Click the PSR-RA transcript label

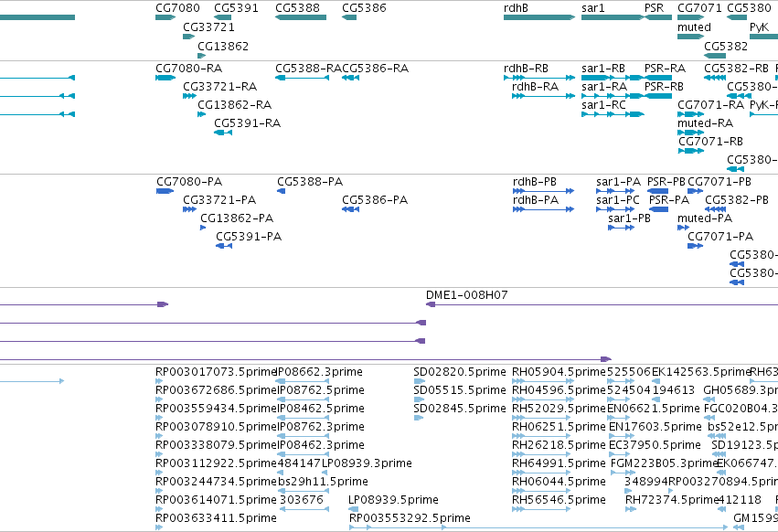click(665, 69)
